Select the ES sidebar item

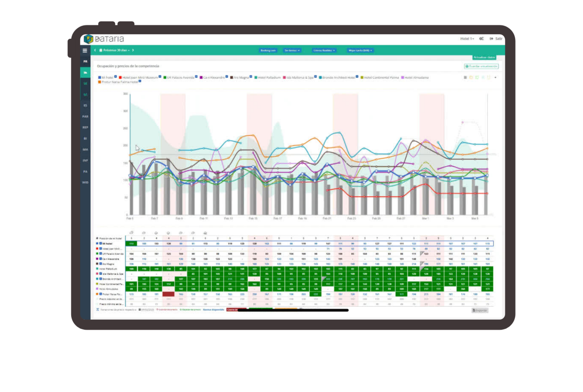click(85, 105)
